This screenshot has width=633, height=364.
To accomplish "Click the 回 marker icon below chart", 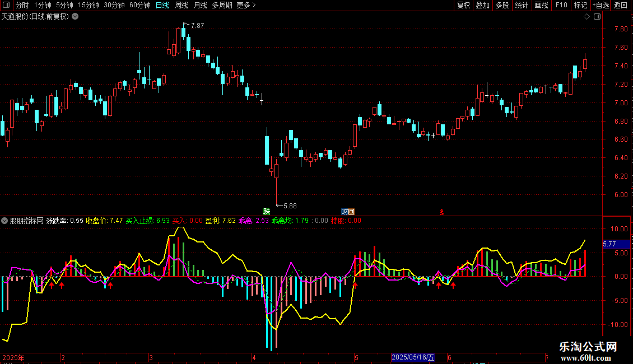I will pos(351,212).
